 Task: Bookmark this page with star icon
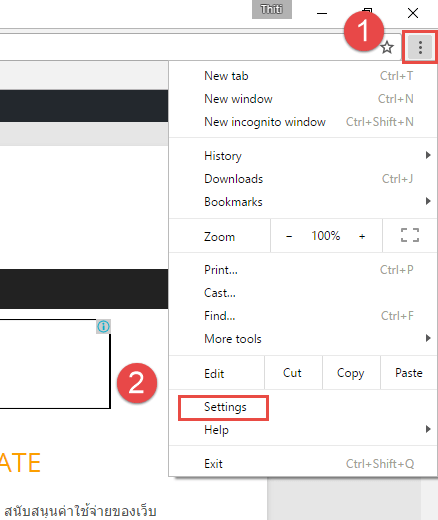pyautogui.click(x=387, y=47)
